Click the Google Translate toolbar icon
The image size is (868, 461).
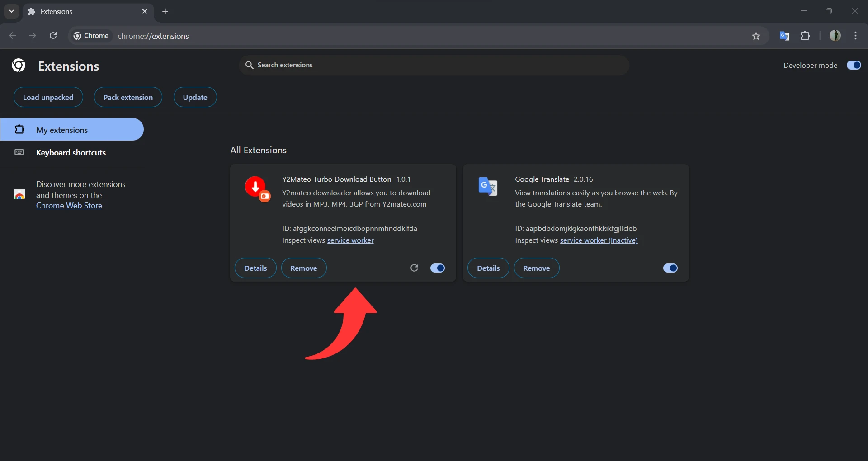click(784, 36)
